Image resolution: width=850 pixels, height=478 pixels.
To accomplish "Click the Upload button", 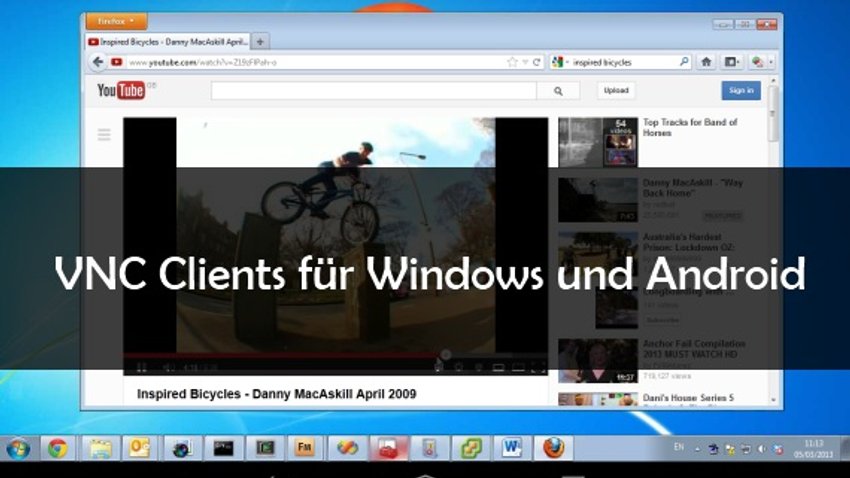I will [x=616, y=91].
